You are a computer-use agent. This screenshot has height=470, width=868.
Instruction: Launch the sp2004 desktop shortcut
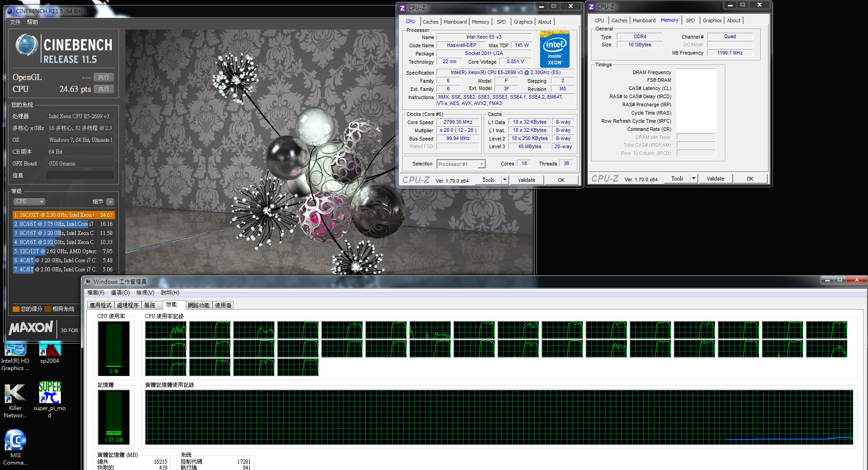[x=50, y=351]
